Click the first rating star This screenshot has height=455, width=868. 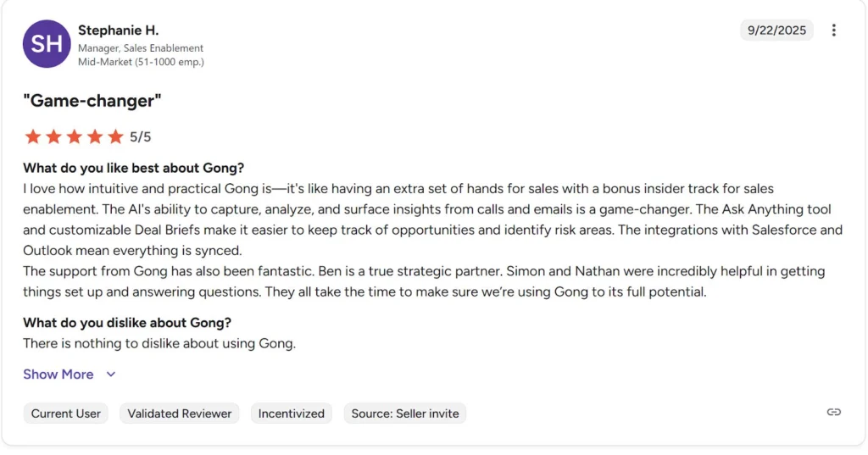(33, 136)
